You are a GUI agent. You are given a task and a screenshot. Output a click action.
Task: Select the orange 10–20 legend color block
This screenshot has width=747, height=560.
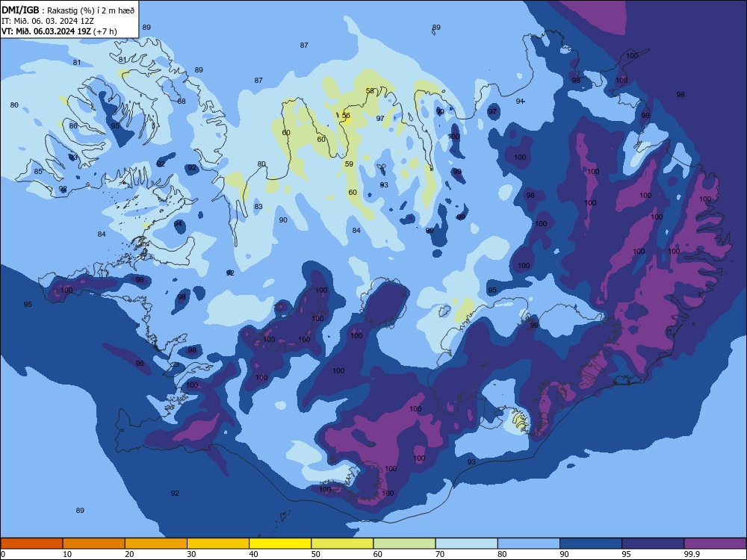(x=94, y=544)
